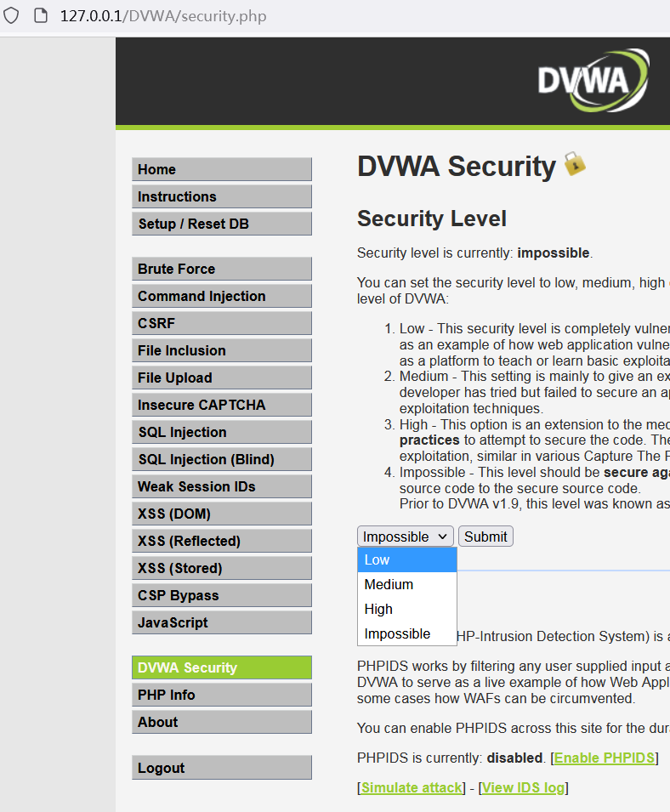Open Command Injection module

(222, 296)
